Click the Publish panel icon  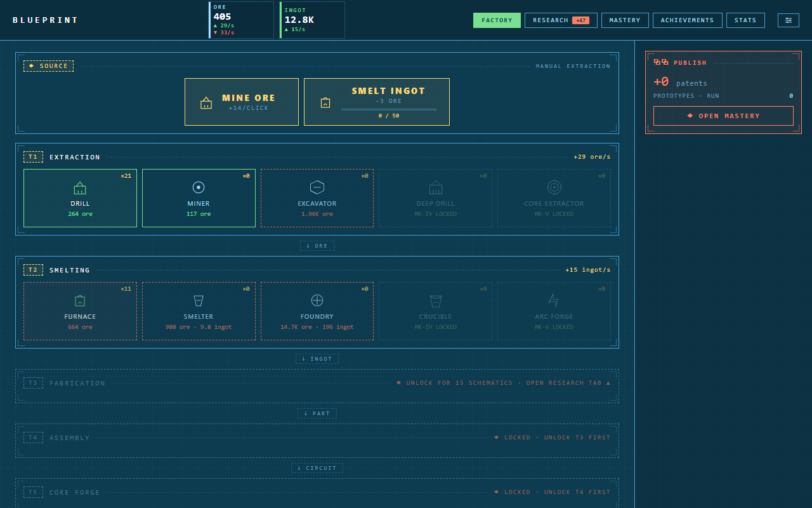coord(661,62)
